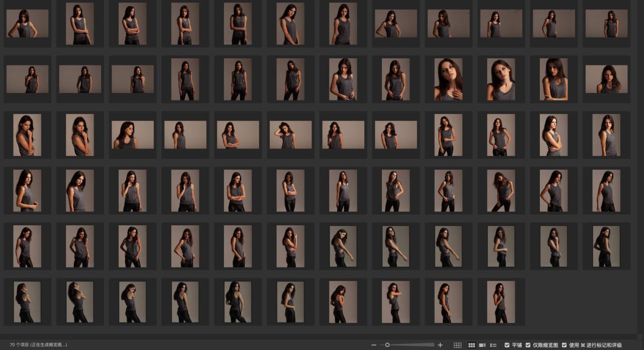Click the plus icon to enlarge thumbnails
Image resolution: width=644 pixels, height=350 pixels.
[x=440, y=345]
